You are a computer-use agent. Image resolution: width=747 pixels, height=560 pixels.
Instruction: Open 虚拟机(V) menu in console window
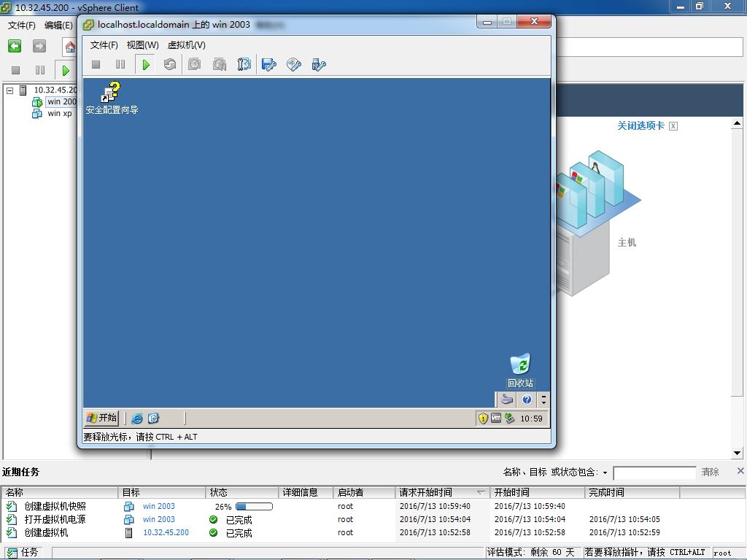point(186,44)
